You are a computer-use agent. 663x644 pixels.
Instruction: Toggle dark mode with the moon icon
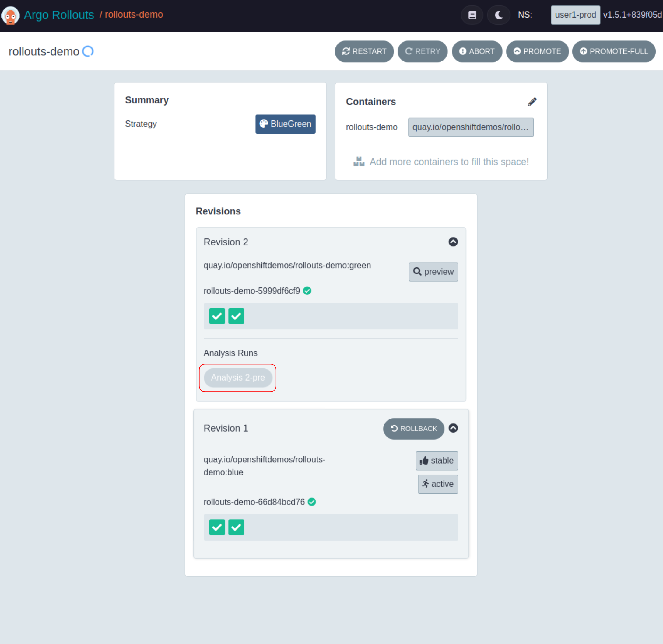(x=499, y=15)
